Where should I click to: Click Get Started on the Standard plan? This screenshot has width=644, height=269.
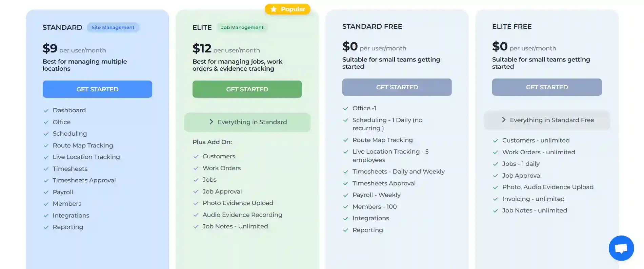click(x=97, y=89)
